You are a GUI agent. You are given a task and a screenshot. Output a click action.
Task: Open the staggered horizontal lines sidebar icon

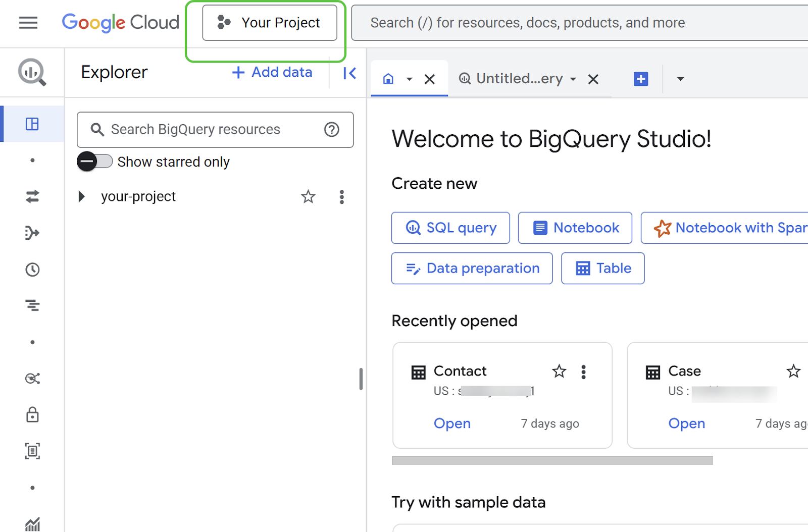32,305
